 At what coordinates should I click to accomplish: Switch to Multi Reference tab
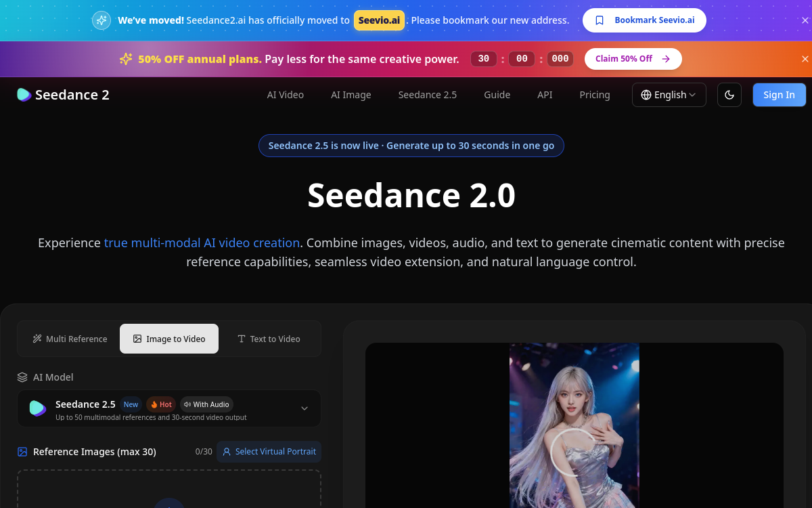pos(70,339)
